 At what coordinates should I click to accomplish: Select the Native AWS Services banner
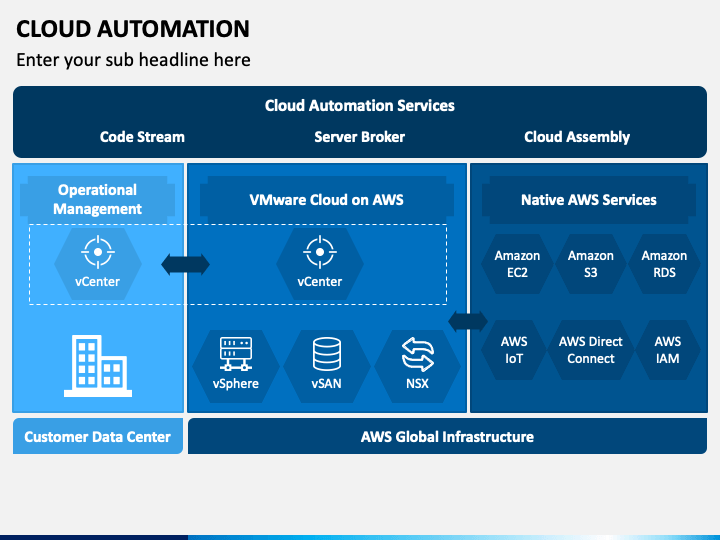tap(589, 200)
